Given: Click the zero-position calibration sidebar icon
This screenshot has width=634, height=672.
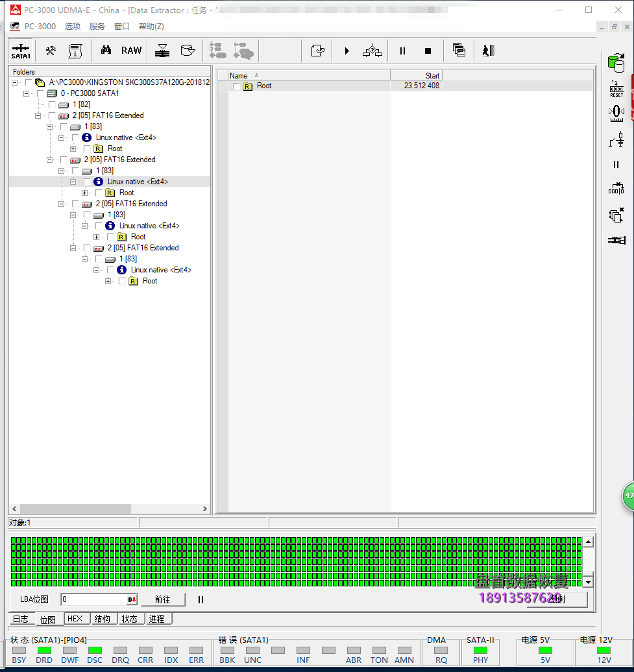Looking at the screenshot, I should click(616, 114).
